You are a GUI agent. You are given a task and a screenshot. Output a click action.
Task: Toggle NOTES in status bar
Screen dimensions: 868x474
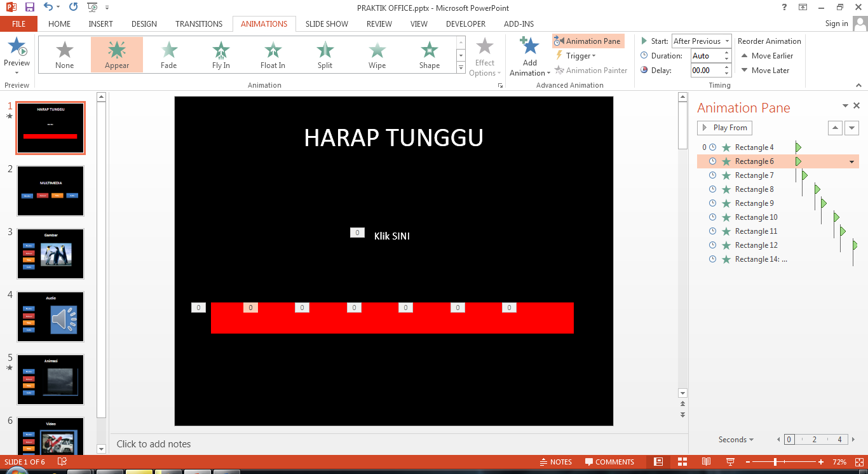pyautogui.click(x=555, y=462)
